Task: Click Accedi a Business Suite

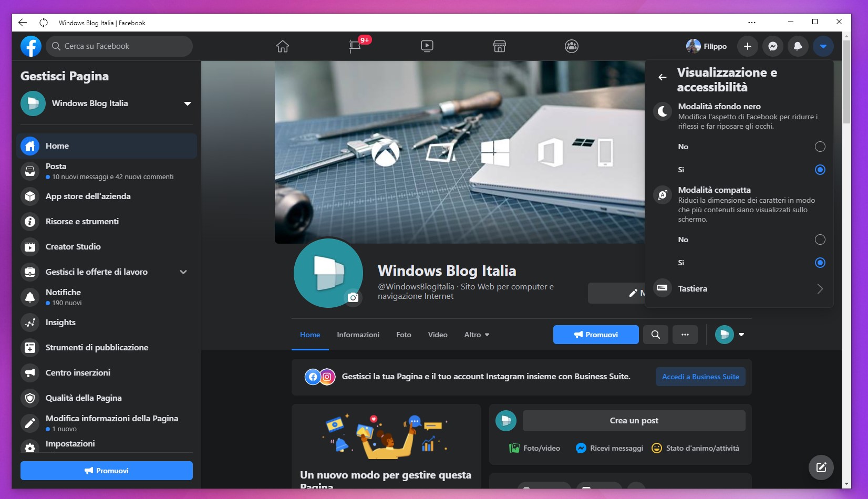Action: (700, 377)
